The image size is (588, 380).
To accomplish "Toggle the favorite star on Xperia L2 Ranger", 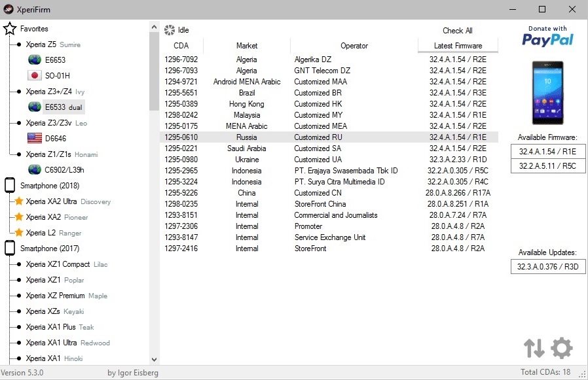I will pos(19,233).
